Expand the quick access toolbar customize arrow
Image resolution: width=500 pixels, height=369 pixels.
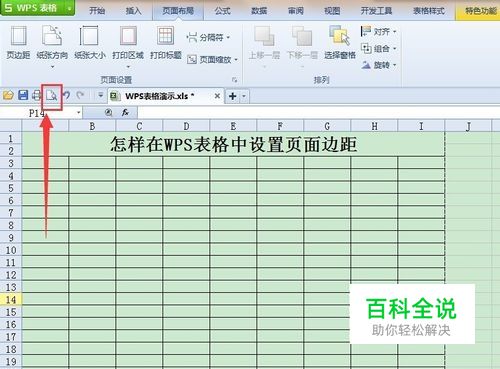pos(100,96)
